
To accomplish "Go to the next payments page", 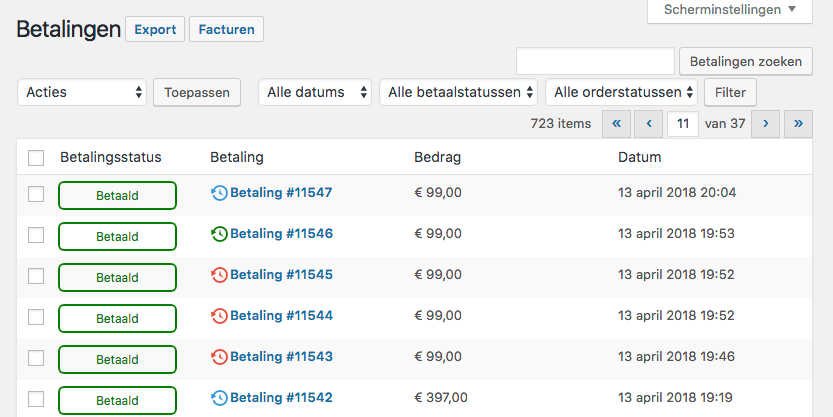I will coord(766,124).
